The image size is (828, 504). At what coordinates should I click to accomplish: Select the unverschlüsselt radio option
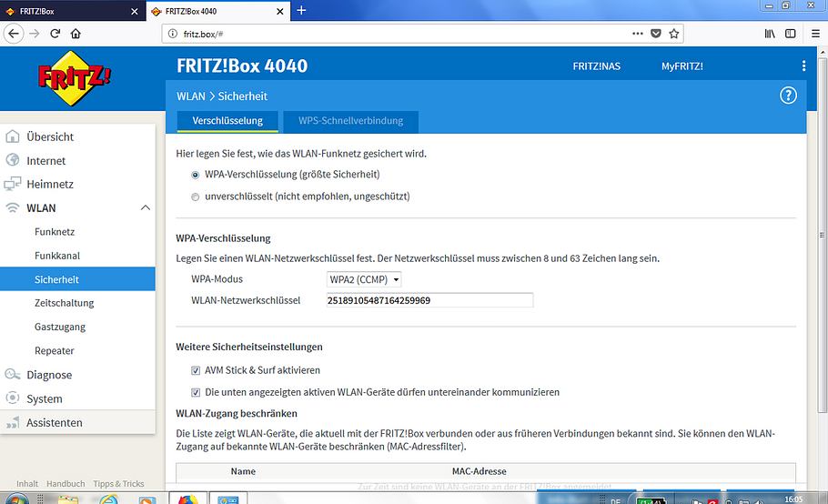[x=196, y=197]
